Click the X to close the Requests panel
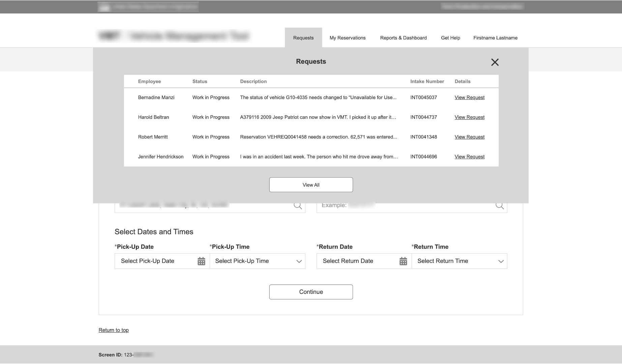Image resolution: width=622 pixels, height=364 pixels. tap(495, 62)
